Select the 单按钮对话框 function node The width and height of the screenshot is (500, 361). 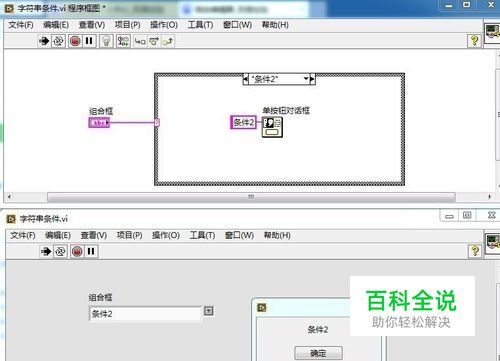(272, 127)
